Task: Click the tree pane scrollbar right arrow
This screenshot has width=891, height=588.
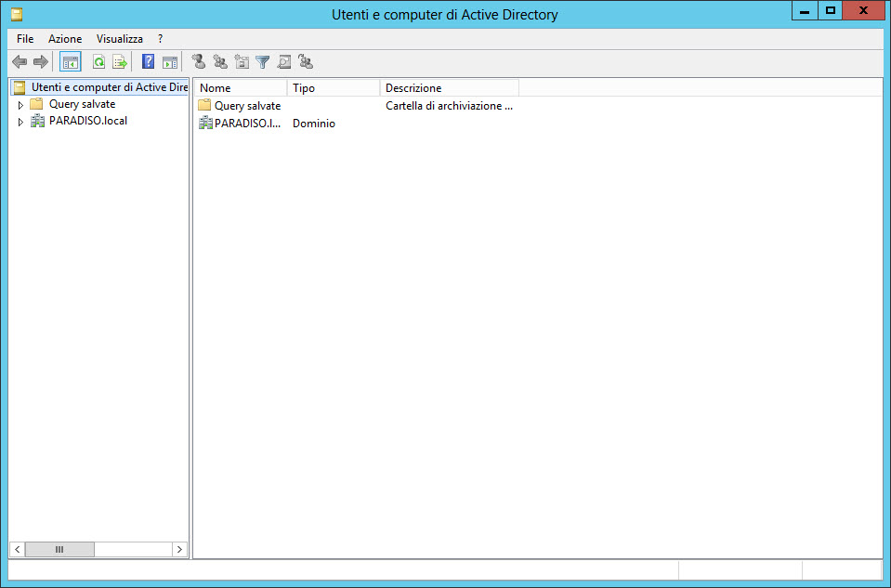Action: click(x=179, y=549)
